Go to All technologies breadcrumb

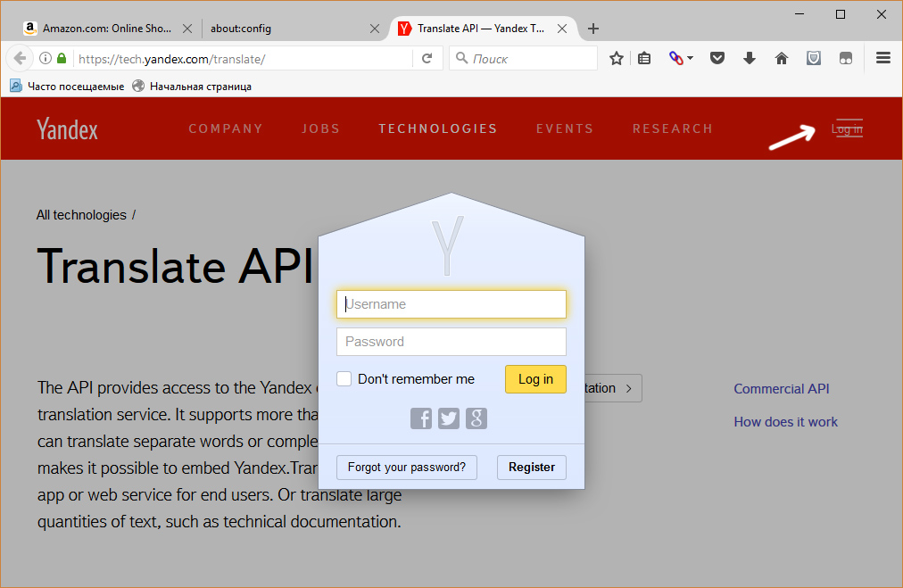point(81,215)
